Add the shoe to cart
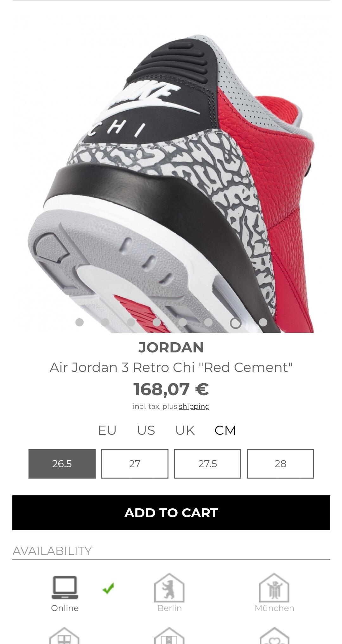Screen dimensions: 342x644 coord(171,513)
